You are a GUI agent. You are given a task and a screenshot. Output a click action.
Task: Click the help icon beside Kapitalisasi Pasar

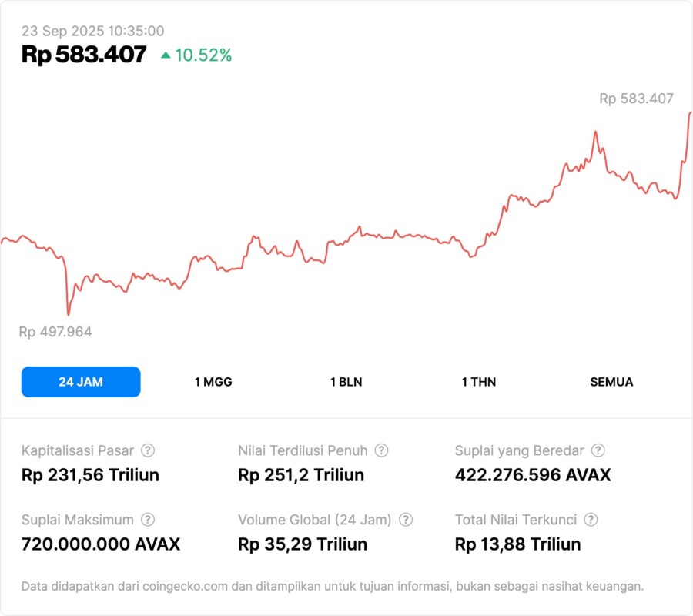point(148,450)
